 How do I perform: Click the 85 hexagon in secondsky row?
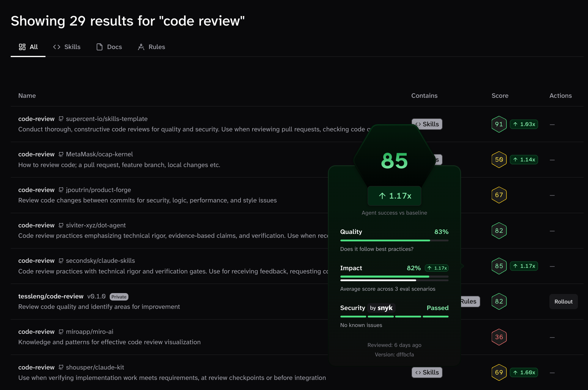pyautogui.click(x=499, y=266)
